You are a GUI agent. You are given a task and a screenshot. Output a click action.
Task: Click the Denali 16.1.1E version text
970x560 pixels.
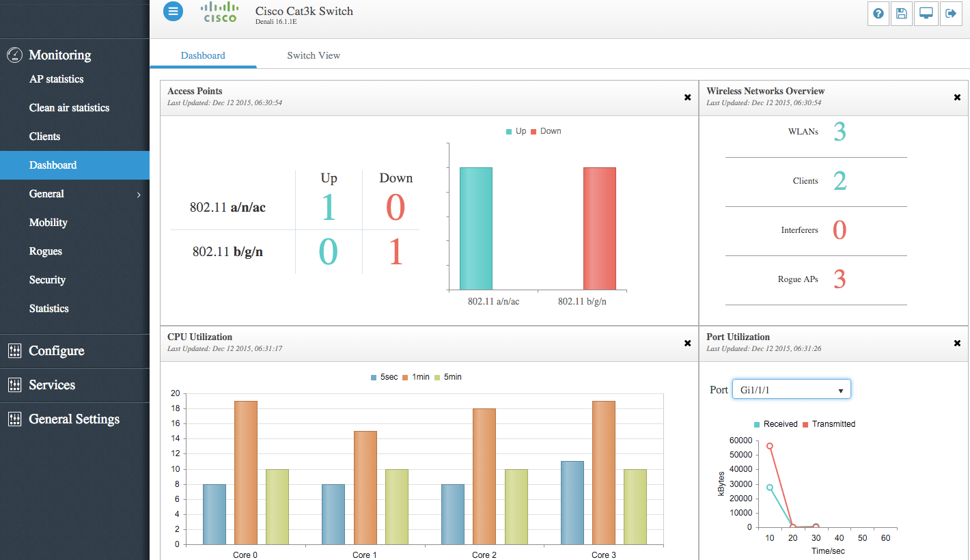276,22
